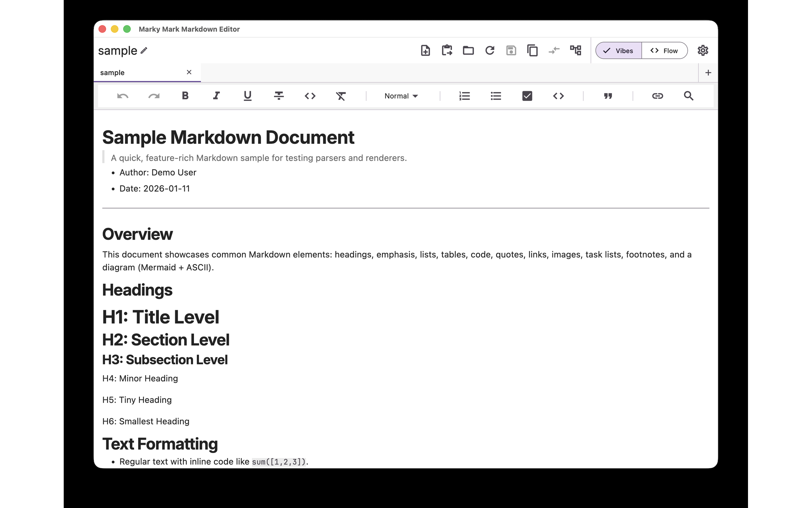Insert a hyperlink
The width and height of the screenshot is (812, 508).
pos(657,96)
